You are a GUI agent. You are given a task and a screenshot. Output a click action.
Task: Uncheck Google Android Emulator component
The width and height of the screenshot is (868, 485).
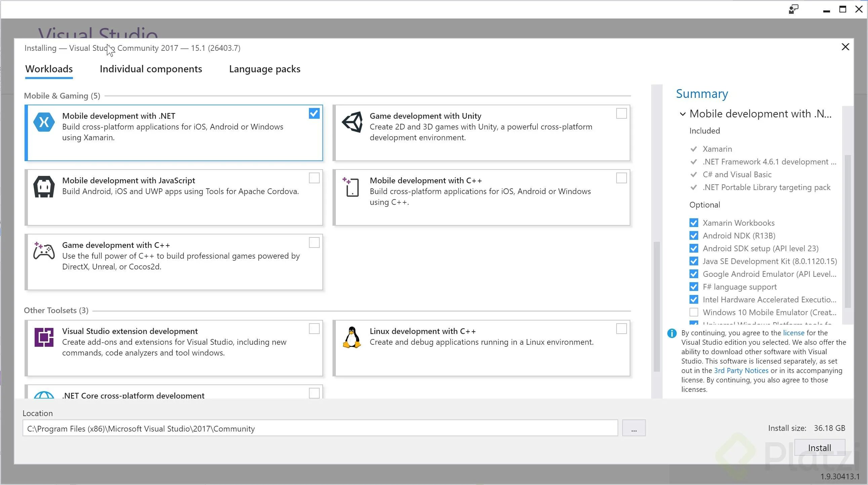(x=694, y=274)
